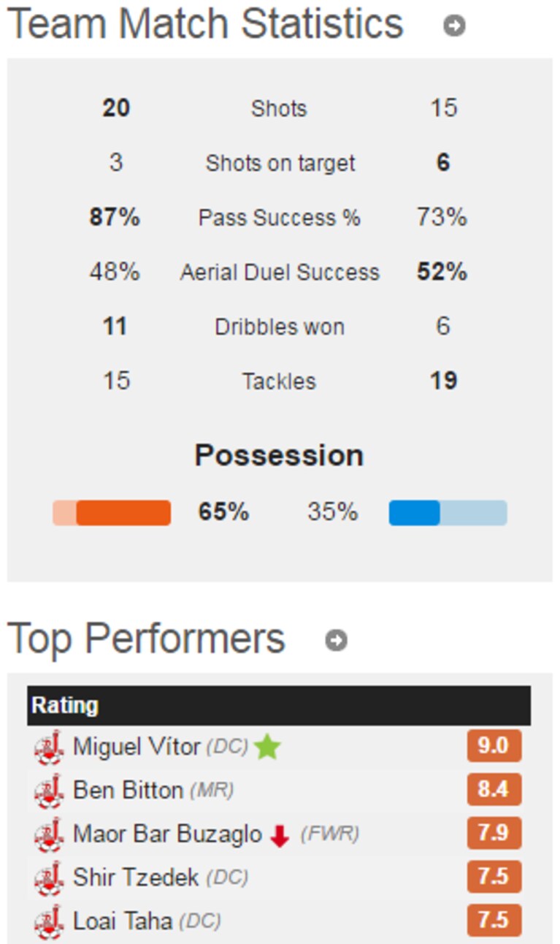Viewport: 560px width, 944px height.
Task: Click the orange 65% possession bar
Action: [x=112, y=513]
